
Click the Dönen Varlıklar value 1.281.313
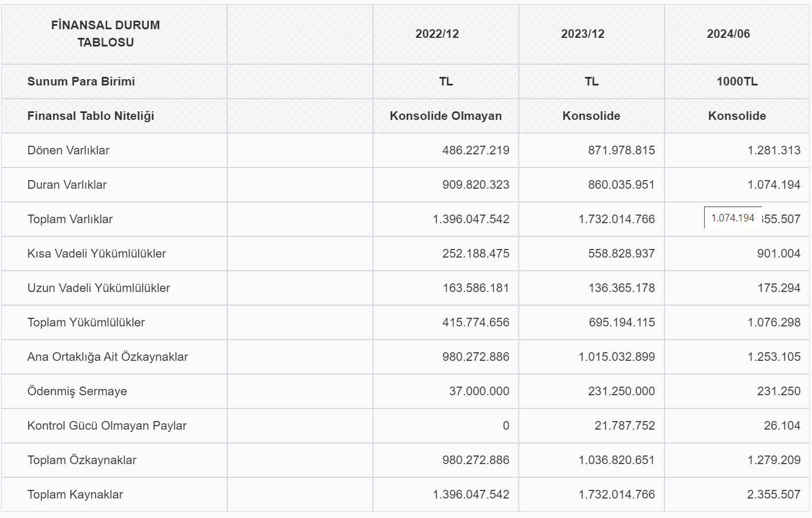(774, 150)
